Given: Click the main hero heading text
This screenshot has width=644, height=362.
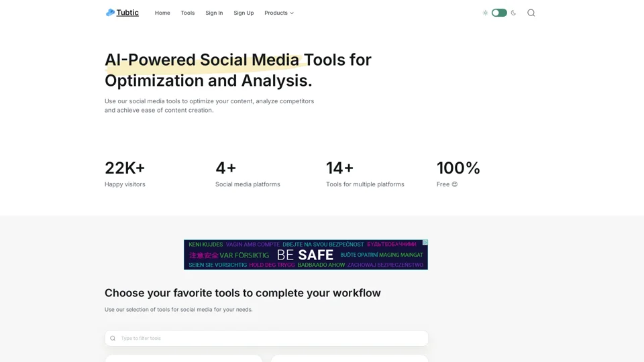Looking at the screenshot, I should pyautogui.click(x=237, y=70).
